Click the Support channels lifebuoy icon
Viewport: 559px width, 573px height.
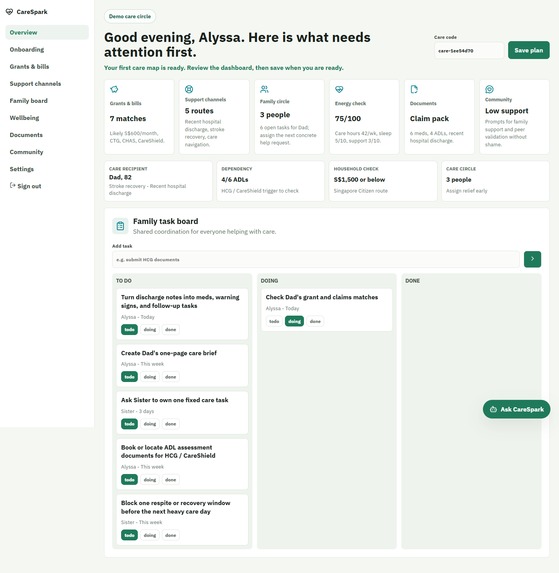coord(189,89)
